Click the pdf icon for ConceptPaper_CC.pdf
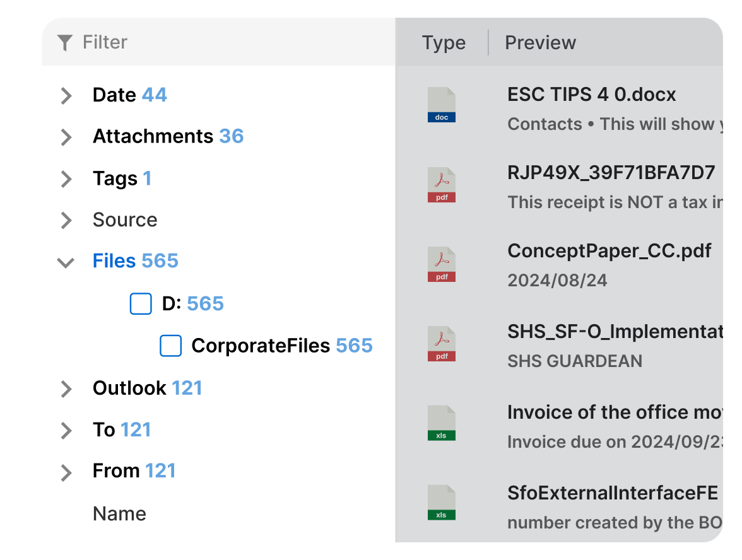Image resolution: width=742 pixels, height=560 pixels. [441, 264]
